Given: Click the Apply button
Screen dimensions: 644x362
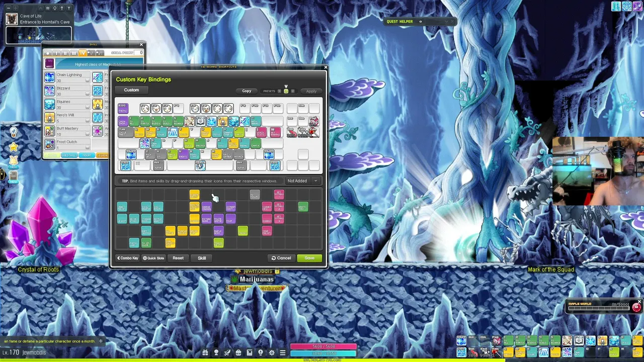Looking at the screenshot, I should [311, 91].
